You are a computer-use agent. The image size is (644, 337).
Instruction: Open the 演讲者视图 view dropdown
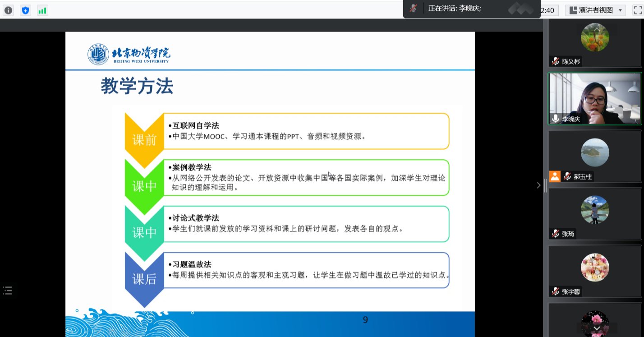coord(595,10)
